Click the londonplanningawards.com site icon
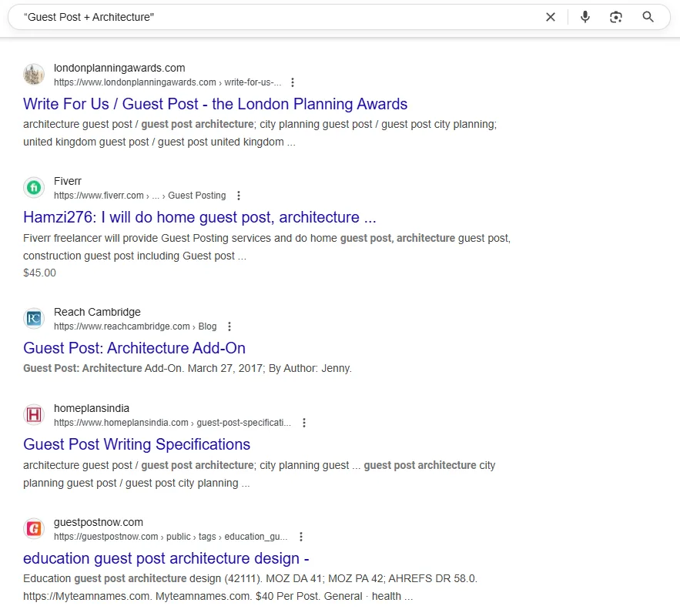Viewport: 680px width, 616px height. (34, 74)
